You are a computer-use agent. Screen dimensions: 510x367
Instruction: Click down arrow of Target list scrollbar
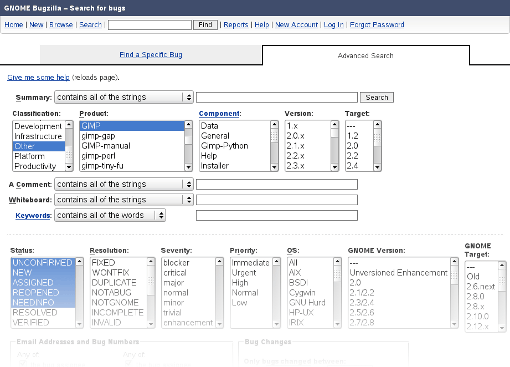377,167
